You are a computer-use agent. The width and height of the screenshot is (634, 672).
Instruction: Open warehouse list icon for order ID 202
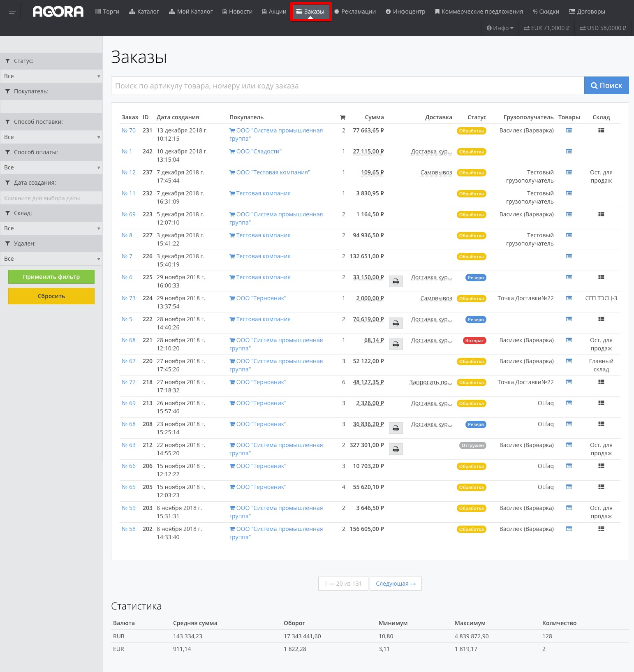tap(601, 529)
